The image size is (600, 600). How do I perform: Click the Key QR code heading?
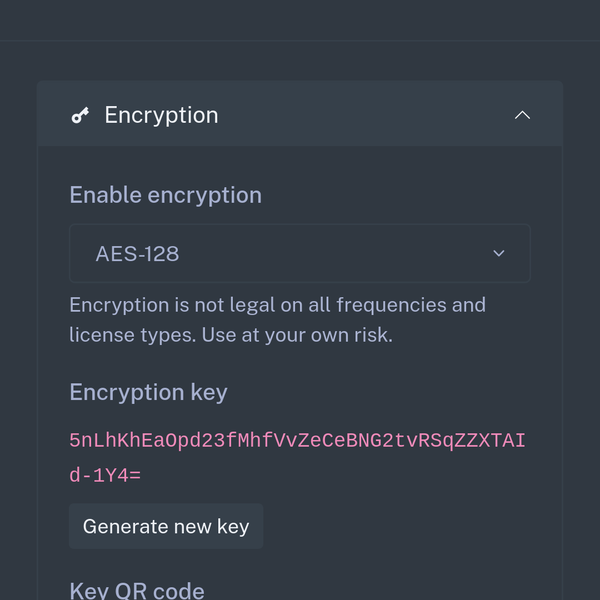137,590
